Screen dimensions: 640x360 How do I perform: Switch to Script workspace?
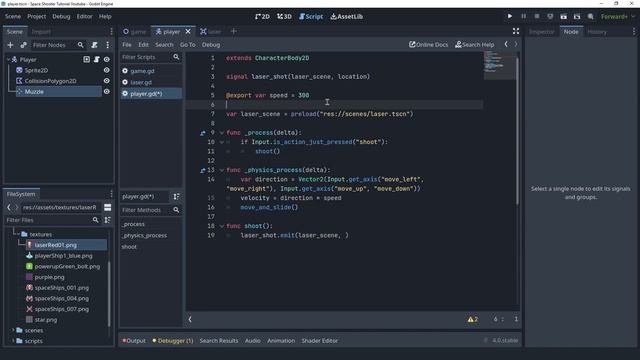(311, 16)
